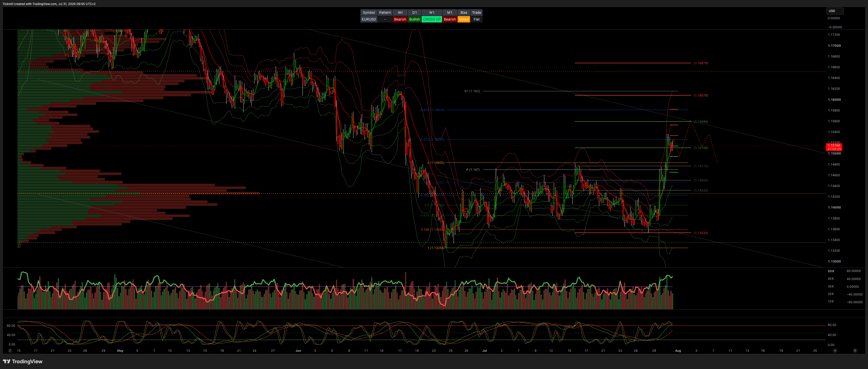Click the W1 column header
868x369 pixels.
pyautogui.click(x=432, y=12)
